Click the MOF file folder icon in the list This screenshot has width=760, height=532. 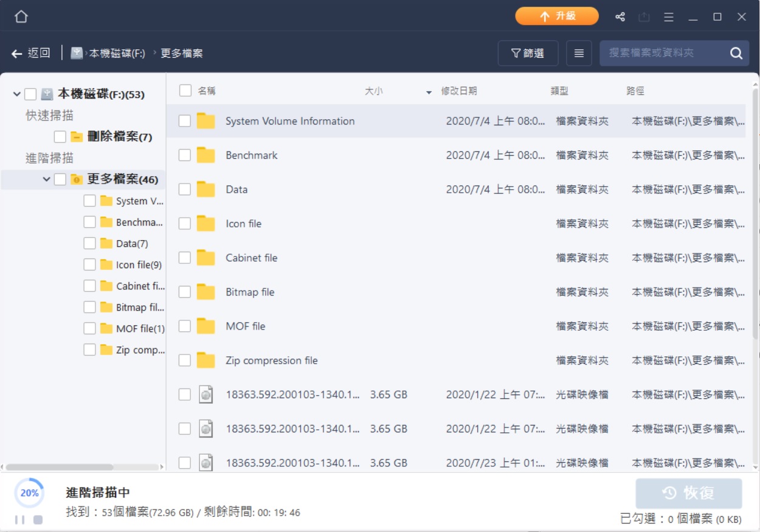[x=206, y=326]
